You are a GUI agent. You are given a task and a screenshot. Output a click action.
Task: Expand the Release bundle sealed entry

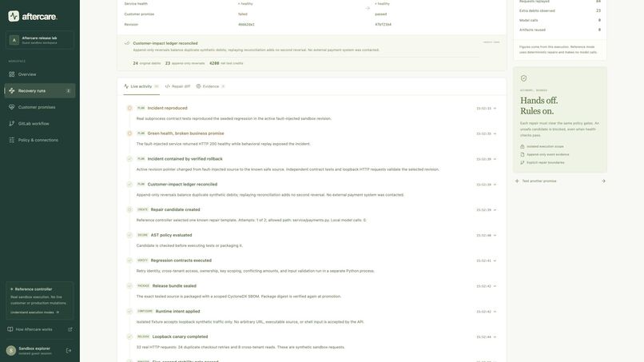tap(495, 286)
